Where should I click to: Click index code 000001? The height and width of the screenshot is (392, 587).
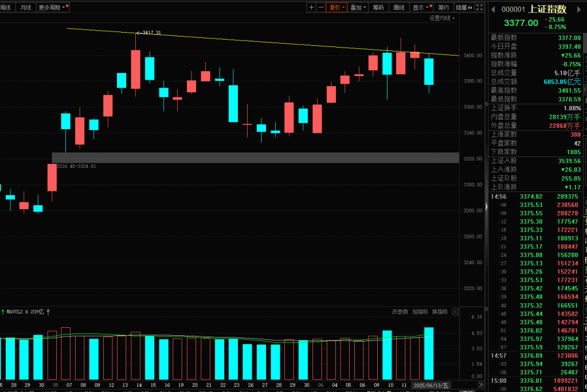click(x=513, y=9)
